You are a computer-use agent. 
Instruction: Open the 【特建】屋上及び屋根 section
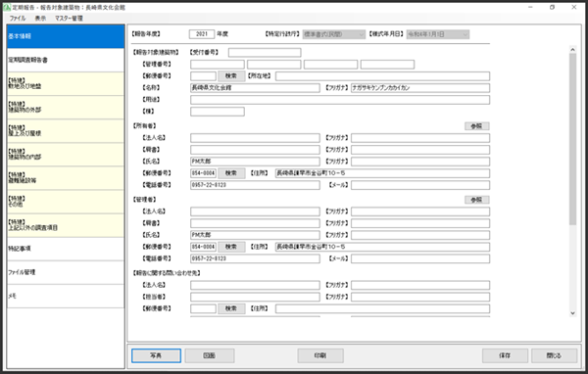(x=66, y=131)
